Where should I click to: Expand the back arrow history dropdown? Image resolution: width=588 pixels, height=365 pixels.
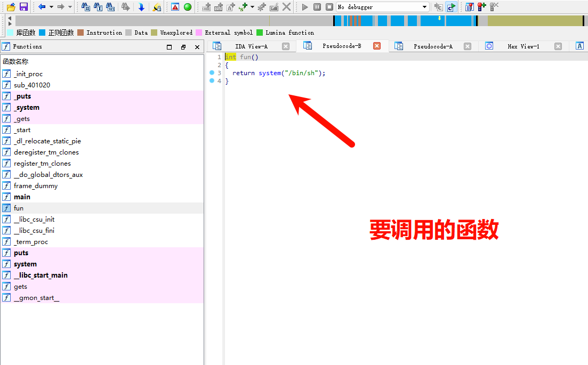tap(51, 7)
